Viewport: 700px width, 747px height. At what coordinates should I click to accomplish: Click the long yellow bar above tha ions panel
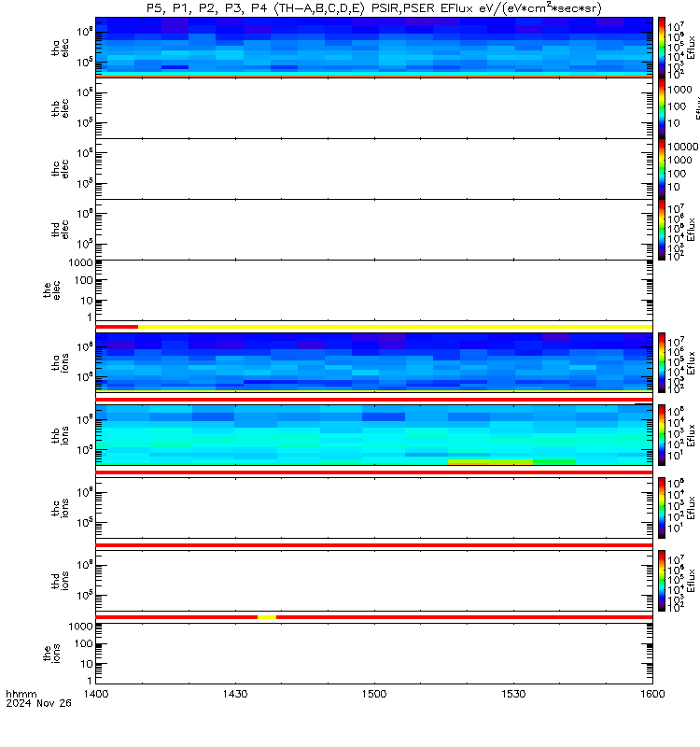(395, 327)
